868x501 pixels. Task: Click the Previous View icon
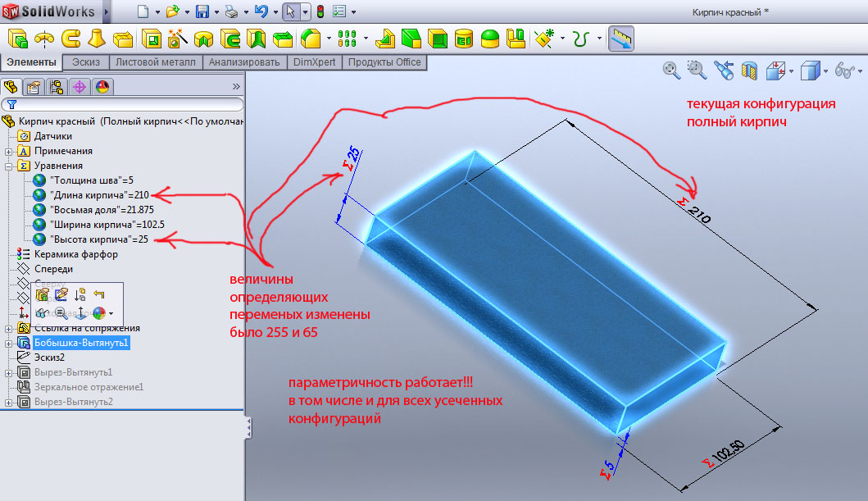[722, 71]
